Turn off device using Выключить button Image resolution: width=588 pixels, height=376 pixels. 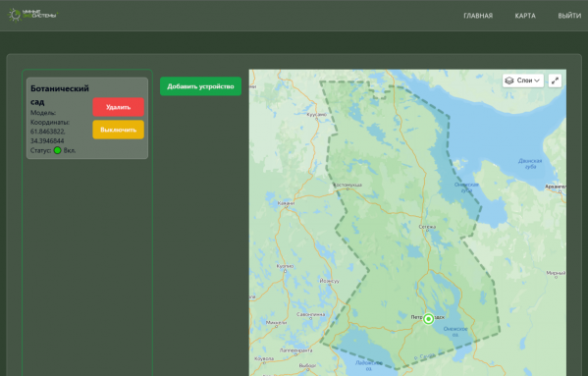[118, 130]
